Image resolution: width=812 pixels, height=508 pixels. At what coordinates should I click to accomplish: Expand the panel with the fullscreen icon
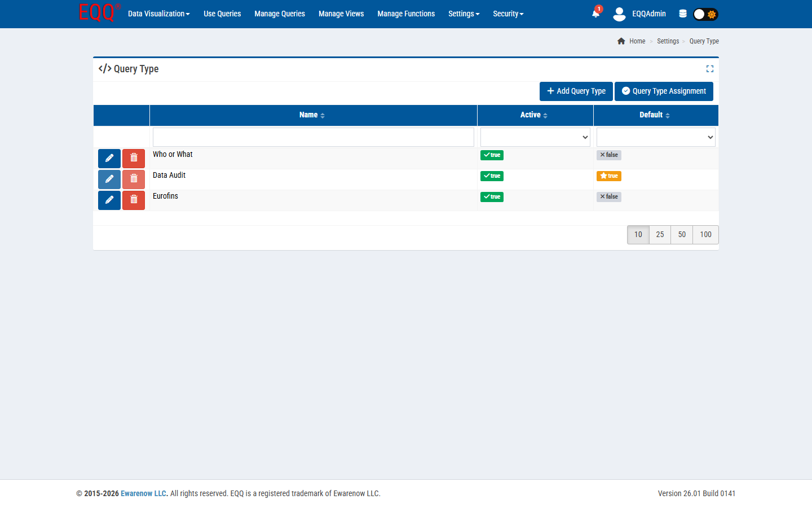710,69
